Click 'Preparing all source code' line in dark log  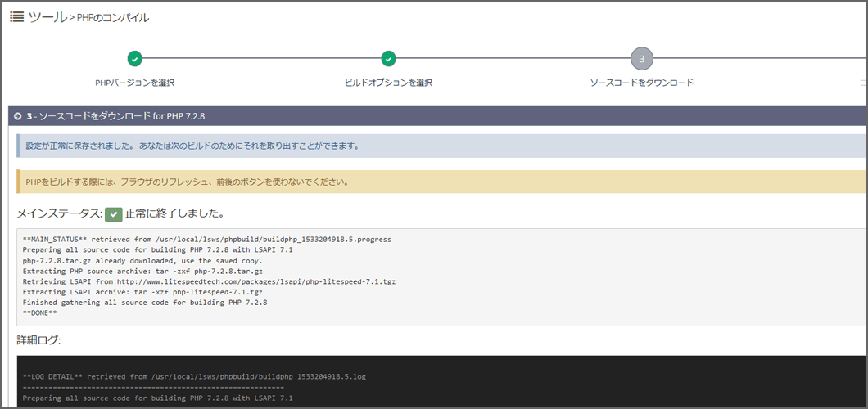coord(158,398)
